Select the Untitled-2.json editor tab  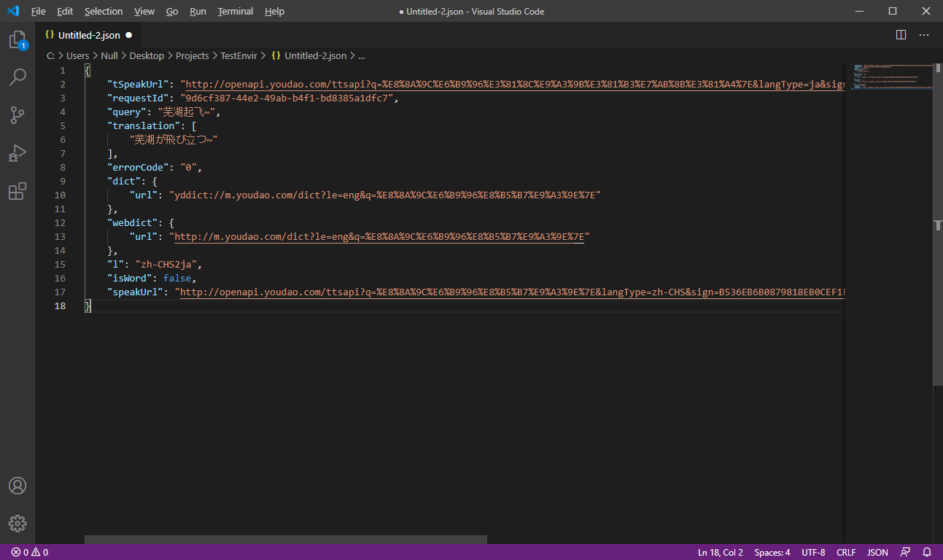click(x=88, y=35)
